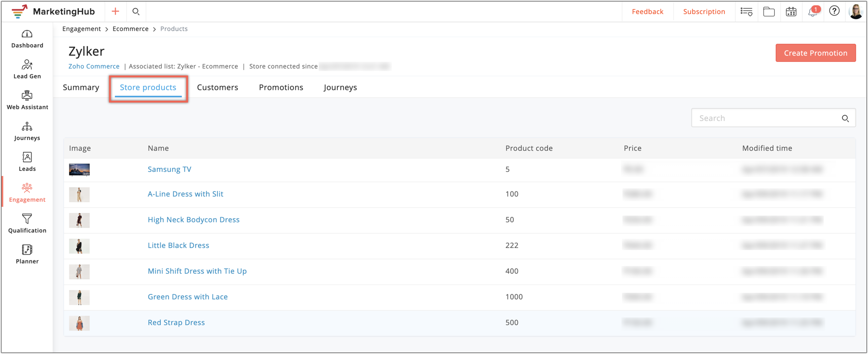Open the Samsung TV product link
Viewport: 868px width, 354px height.
169,169
